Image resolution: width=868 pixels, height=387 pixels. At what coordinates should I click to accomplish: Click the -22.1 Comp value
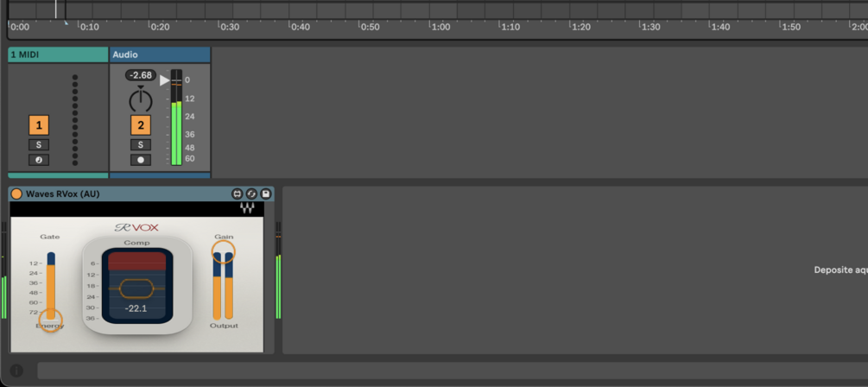click(136, 308)
